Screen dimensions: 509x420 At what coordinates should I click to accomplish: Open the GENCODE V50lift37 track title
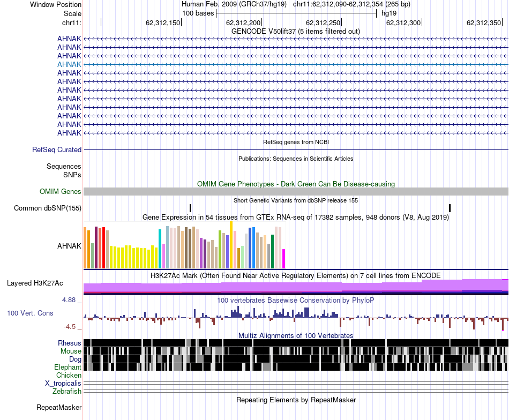click(296, 32)
